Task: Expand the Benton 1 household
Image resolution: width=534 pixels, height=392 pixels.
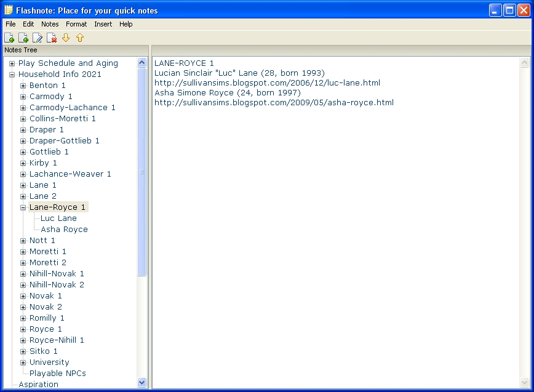Action: [23, 86]
